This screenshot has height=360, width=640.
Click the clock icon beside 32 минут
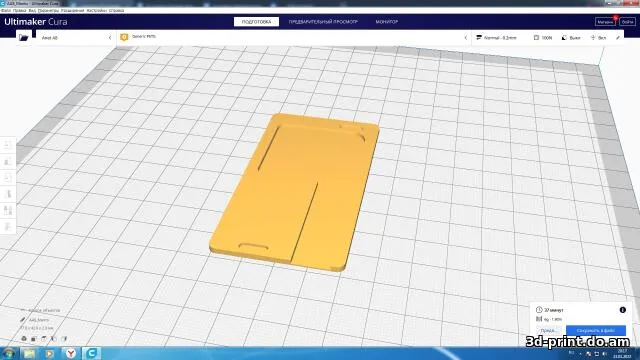[539, 310]
